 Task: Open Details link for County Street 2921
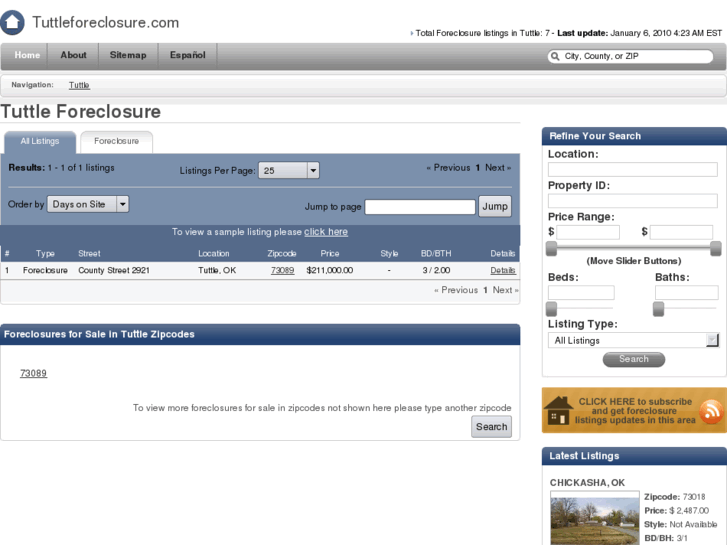[503, 270]
